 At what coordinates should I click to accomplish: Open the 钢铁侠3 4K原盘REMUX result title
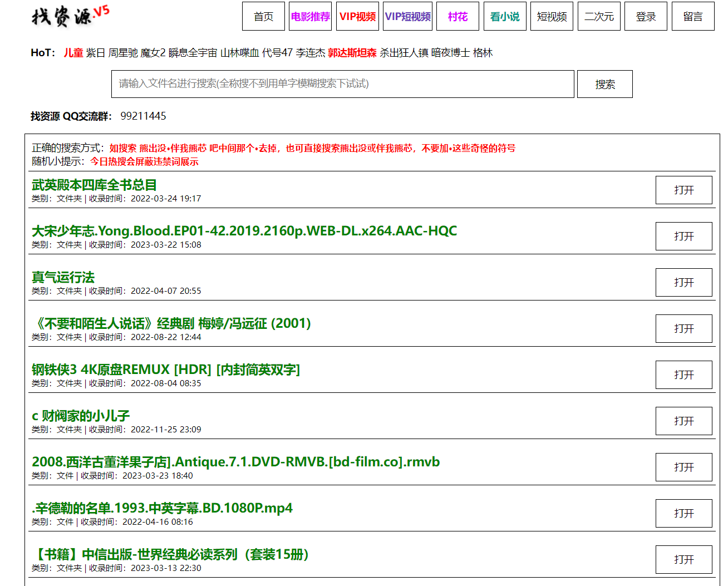166,370
